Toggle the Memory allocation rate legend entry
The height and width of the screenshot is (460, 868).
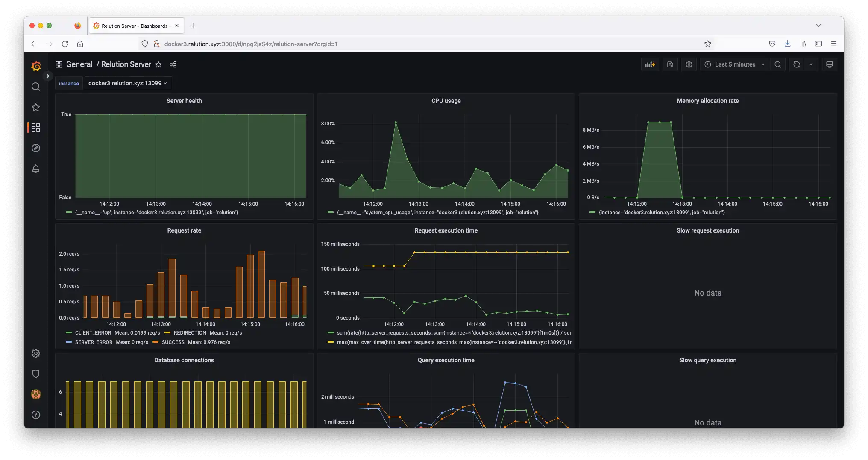coord(662,213)
